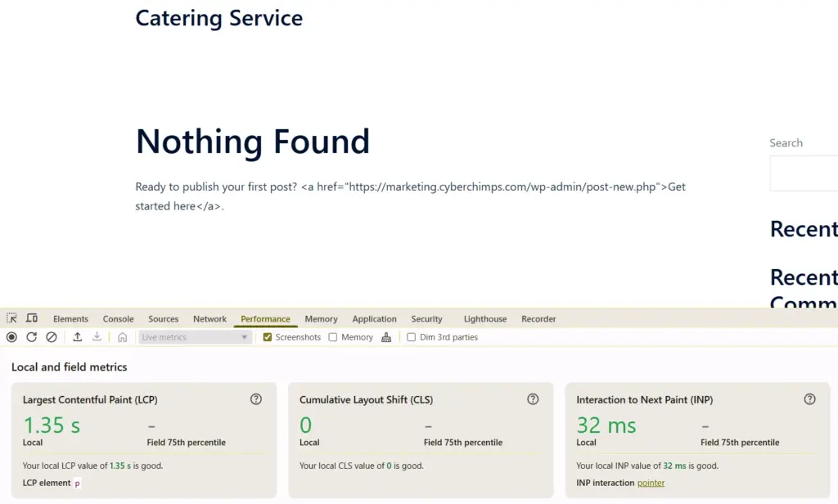Toggle the device toolbar icon
Image resolution: width=838 pixels, height=504 pixels.
(x=32, y=318)
